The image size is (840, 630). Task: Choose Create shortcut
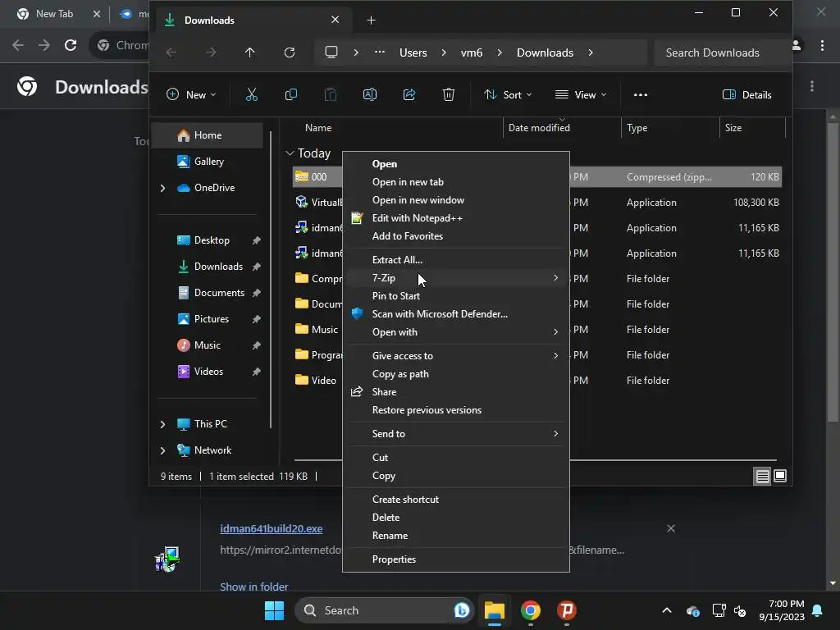[455, 499]
